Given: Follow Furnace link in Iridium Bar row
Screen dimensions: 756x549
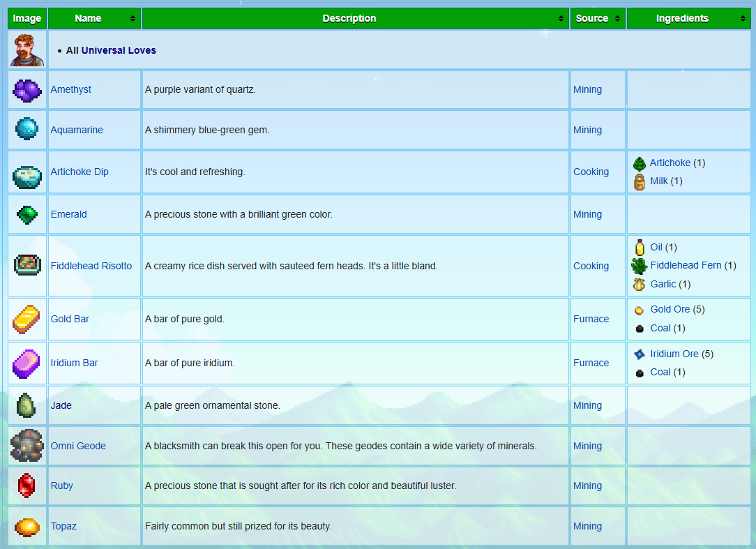Looking at the screenshot, I should point(591,363).
